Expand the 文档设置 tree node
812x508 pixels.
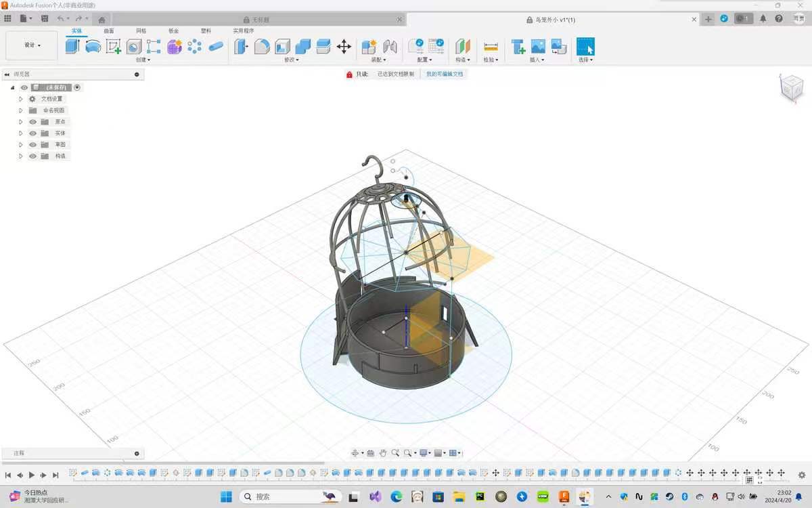click(x=20, y=99)
